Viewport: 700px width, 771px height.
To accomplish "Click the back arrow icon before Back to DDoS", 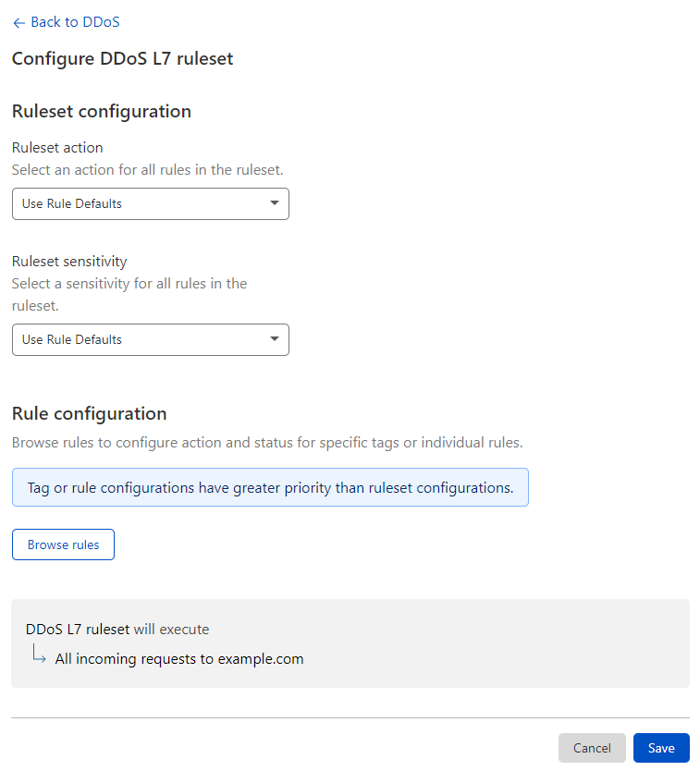I will [x=18, y=21].
